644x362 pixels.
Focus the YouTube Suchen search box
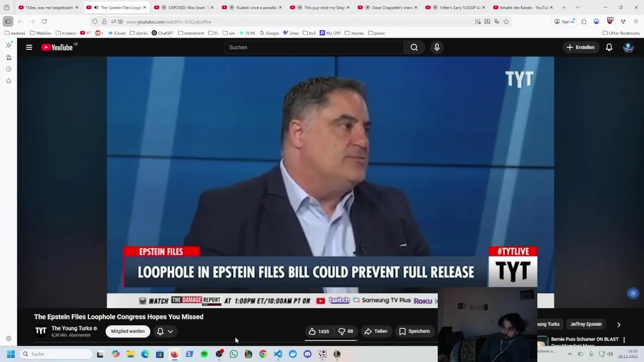[x=313, y=47]
